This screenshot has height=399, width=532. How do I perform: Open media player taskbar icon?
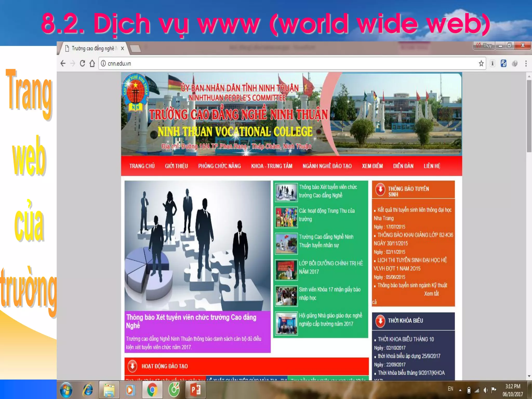click(x=130, y=390)
